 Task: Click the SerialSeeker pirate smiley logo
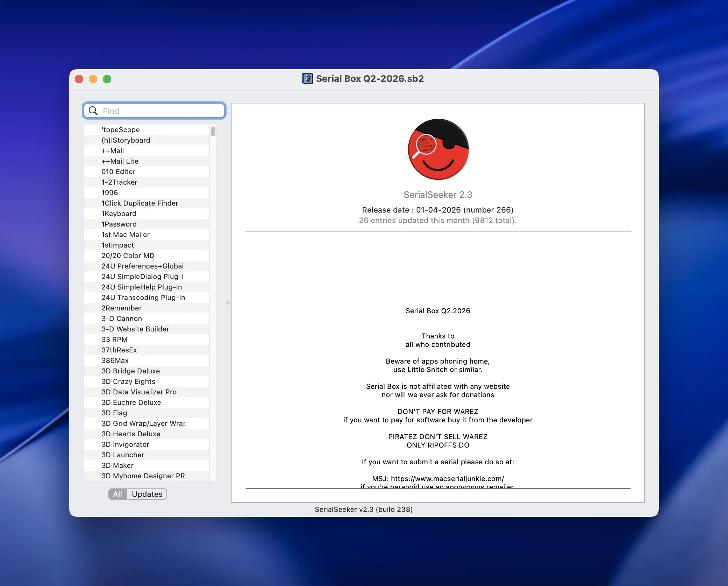pos(438,149)
